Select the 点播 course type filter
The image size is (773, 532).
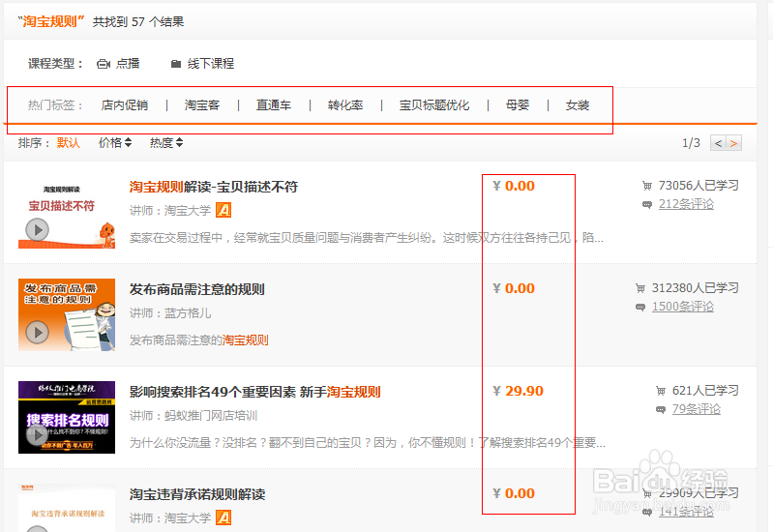pyautogui.click(x=118, y=64)
